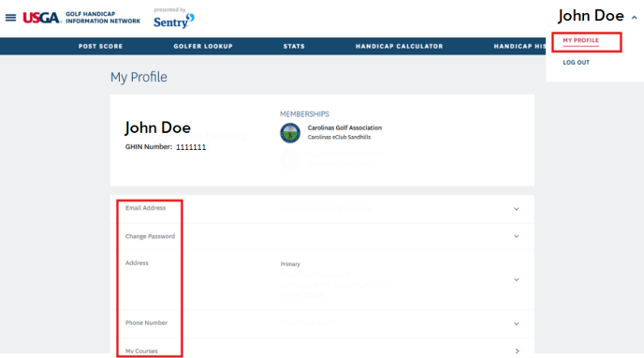Click the Sentry sponsor logo

click(174, 21)
